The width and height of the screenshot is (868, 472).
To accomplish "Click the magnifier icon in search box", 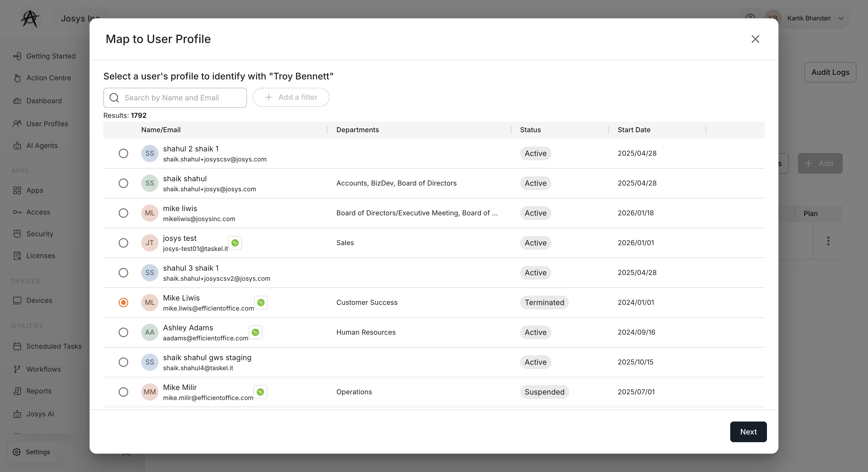I will [114, 97].
